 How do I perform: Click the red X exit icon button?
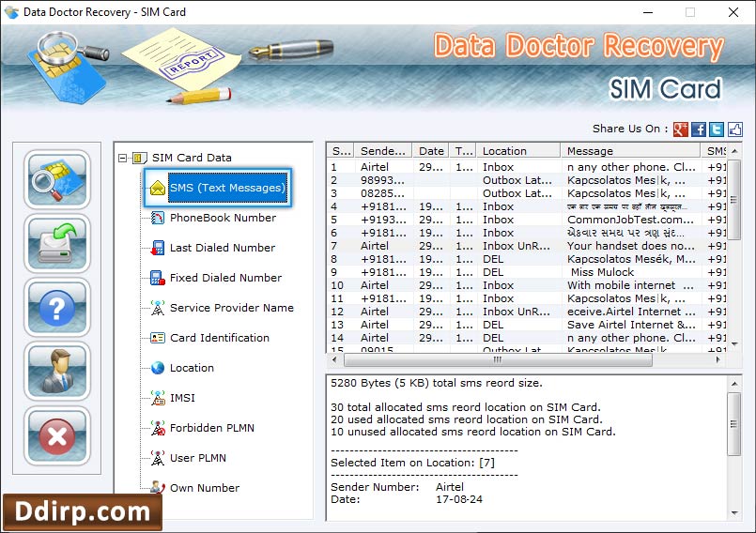click(57, 435)
